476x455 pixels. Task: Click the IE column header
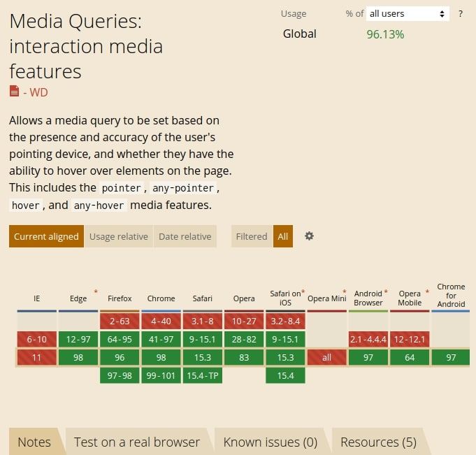pos(37,298)
